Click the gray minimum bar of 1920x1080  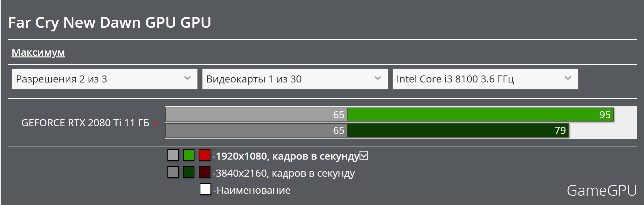tap(256, 115)
